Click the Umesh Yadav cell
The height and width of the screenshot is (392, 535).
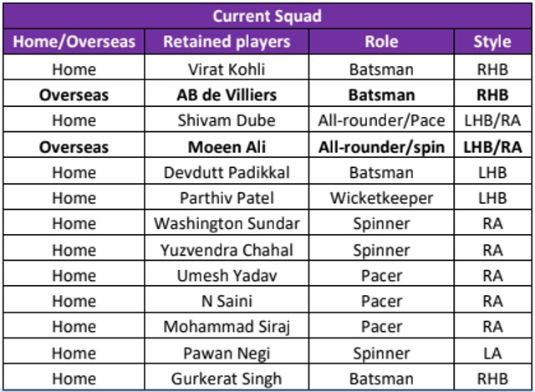click(x=227, y=273)
